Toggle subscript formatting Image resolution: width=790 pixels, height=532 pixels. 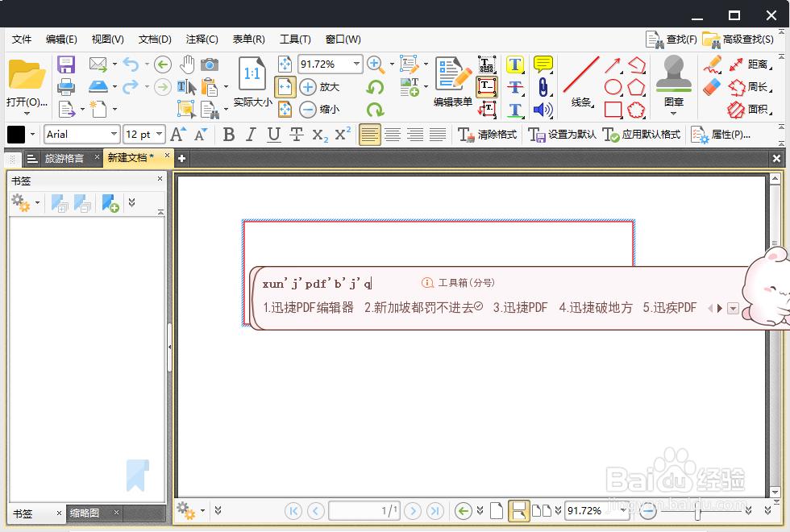(320, 135)
